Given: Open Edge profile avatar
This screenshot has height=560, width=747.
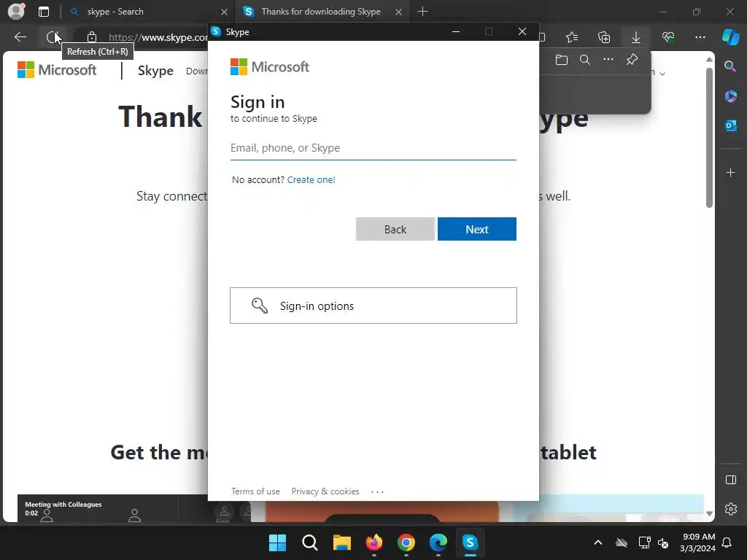Looking at the screenshot, I should [16, 12].
